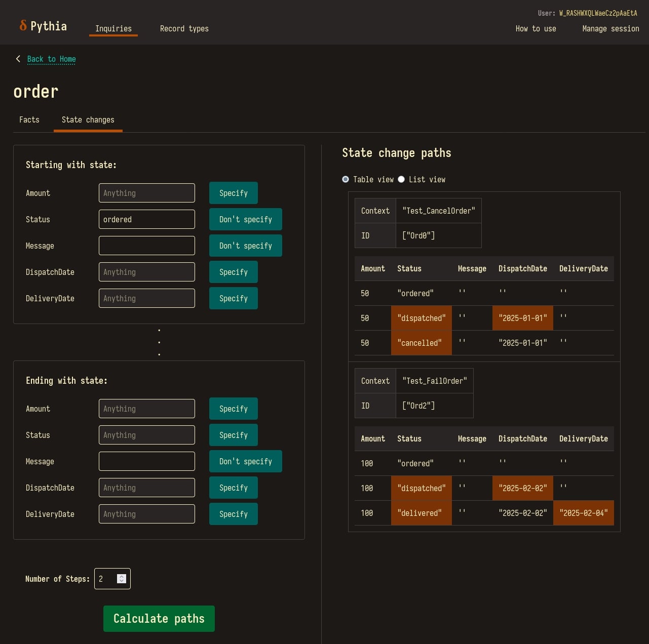Click the Calculate paths button

point(159,619)
